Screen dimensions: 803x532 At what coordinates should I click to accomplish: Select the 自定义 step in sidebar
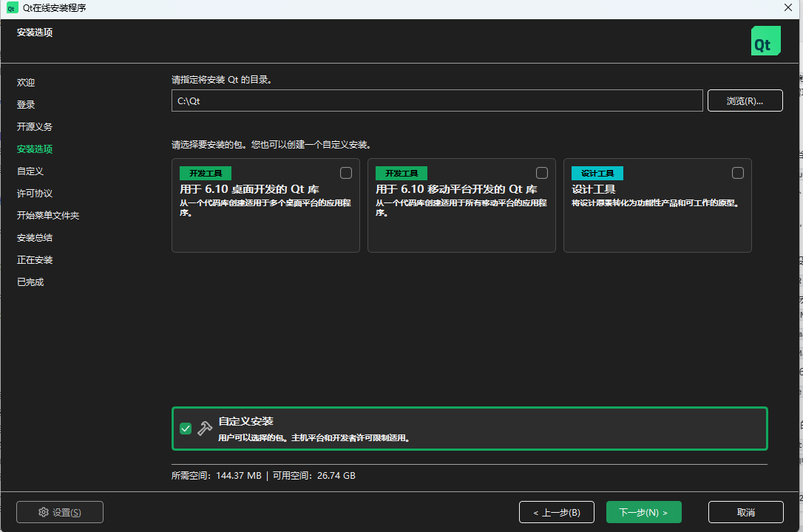30,171
